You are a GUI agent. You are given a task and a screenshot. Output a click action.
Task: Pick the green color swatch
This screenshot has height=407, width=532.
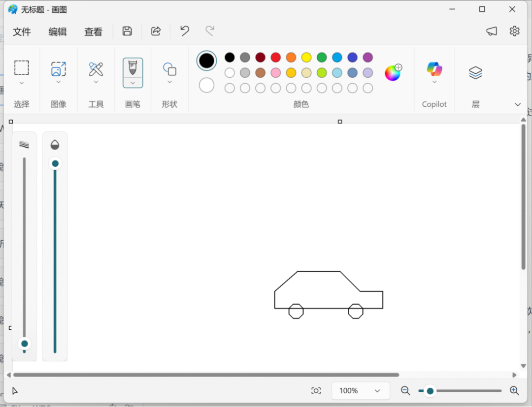322,57
